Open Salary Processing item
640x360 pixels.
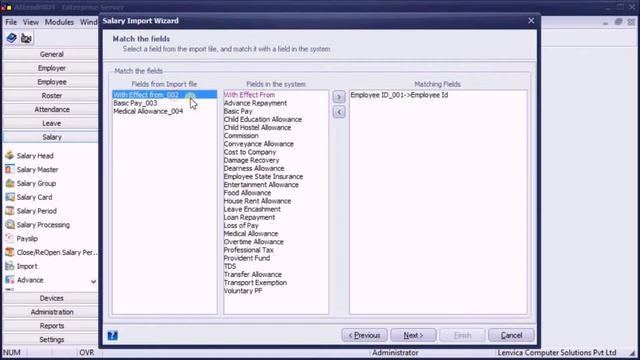[43, 225]
